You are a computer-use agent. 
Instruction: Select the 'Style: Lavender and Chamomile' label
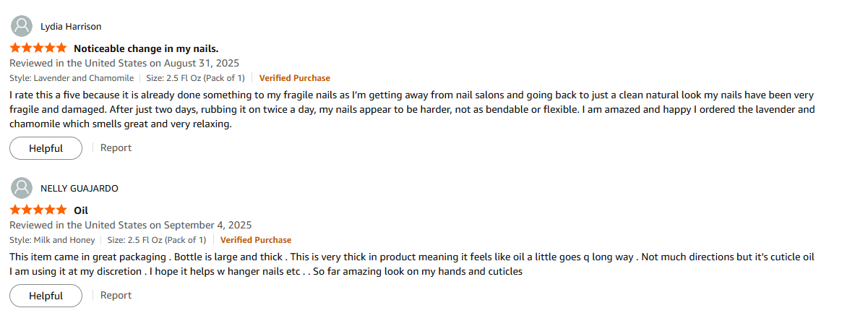point(72,78)
